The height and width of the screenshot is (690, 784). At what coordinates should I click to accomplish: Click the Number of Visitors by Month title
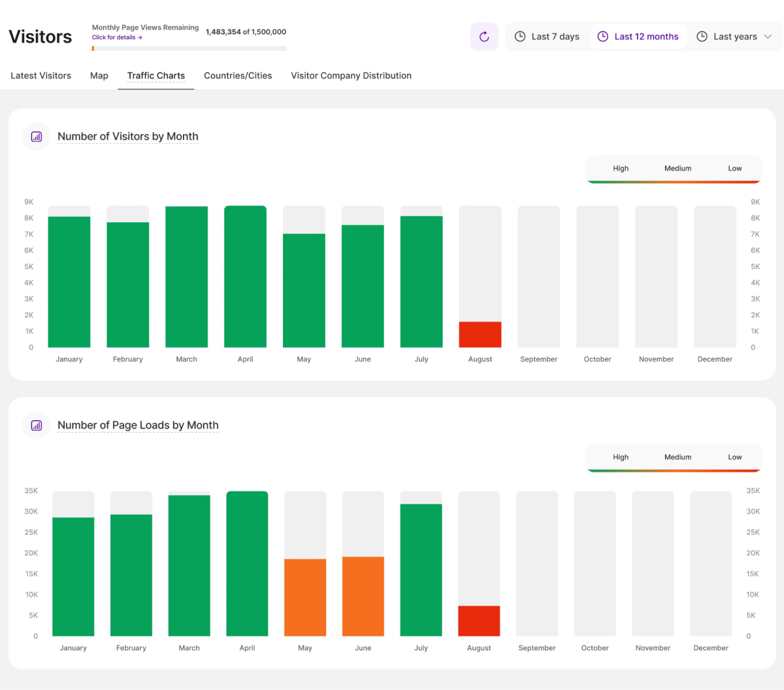pyautogui.click(x=128, y=137)
